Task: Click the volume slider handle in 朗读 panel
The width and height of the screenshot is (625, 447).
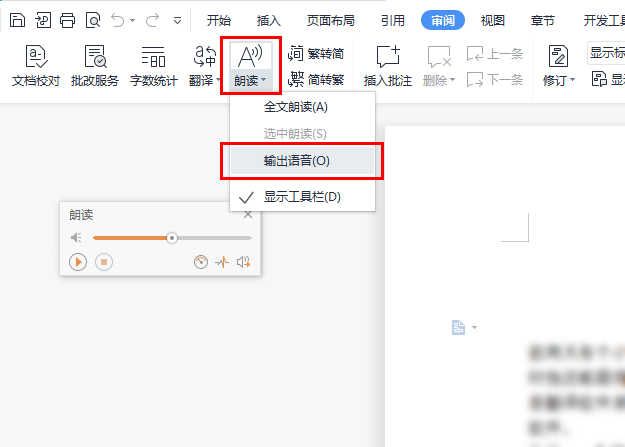Action: tap(172, 238)
